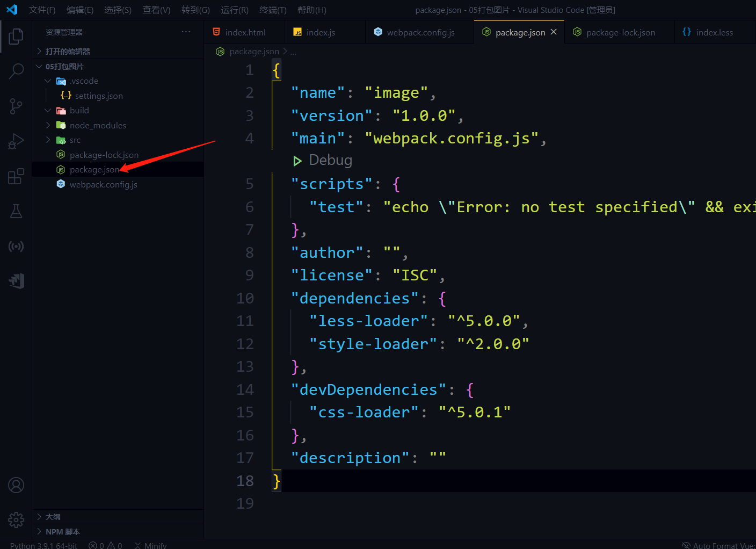Open the Accounts icon
The image size is (756, 549).
pos(16,485)
